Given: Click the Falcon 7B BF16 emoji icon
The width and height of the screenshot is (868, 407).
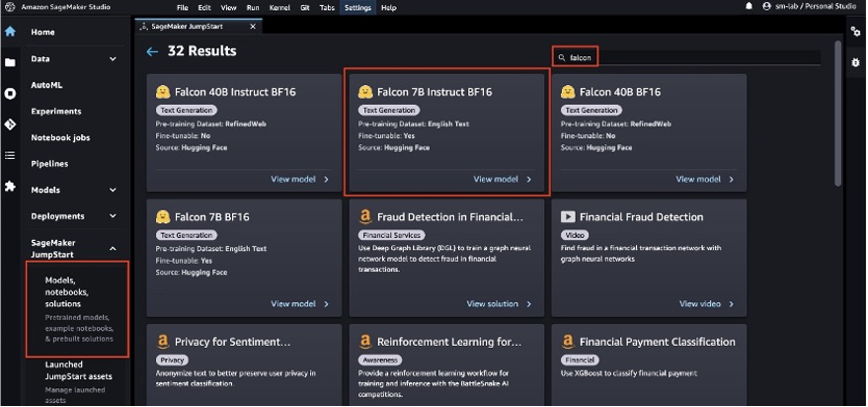Looking at the screenshot, I should [x=163, y=216].
